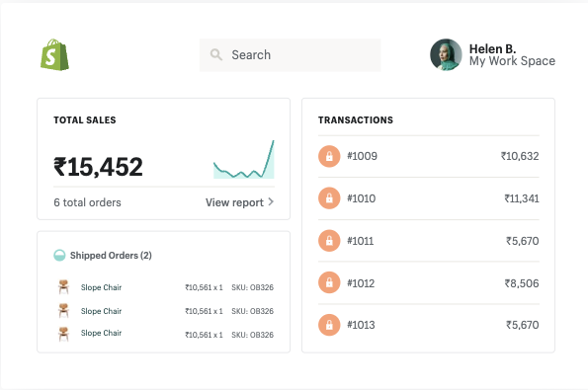Expand the View report chevron arrow
588x390 pixels.
tap(271, 202)
